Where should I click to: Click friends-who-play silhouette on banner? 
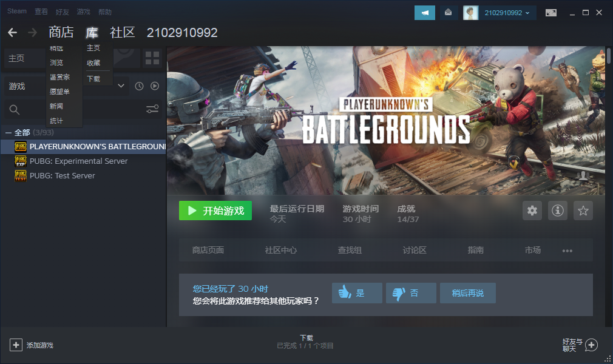point(583,176)
